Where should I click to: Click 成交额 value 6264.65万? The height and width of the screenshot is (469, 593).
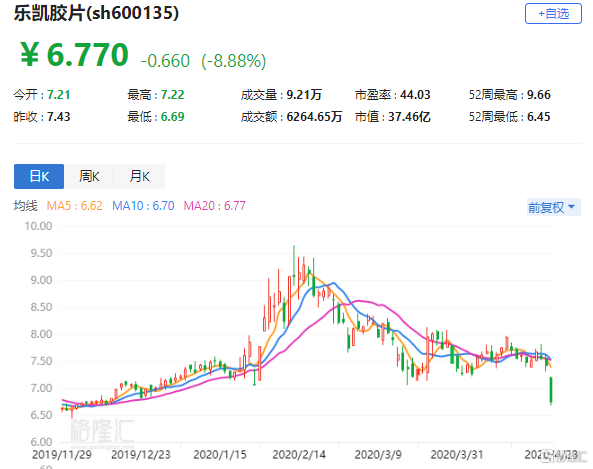(x=314, y=116)
